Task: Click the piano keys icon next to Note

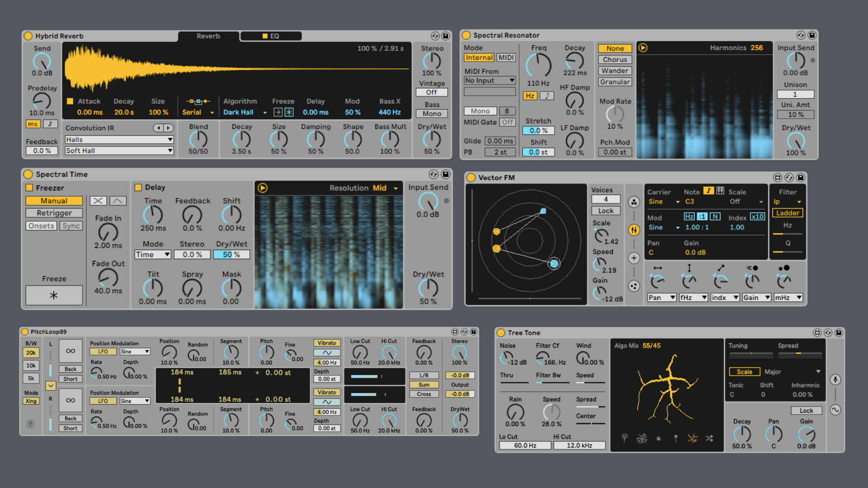Action: click(x=720, y=191)
